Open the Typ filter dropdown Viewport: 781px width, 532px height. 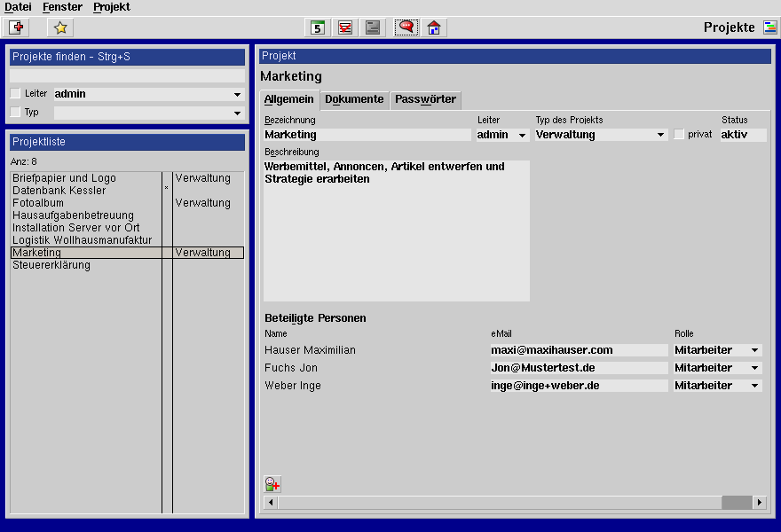238,113
